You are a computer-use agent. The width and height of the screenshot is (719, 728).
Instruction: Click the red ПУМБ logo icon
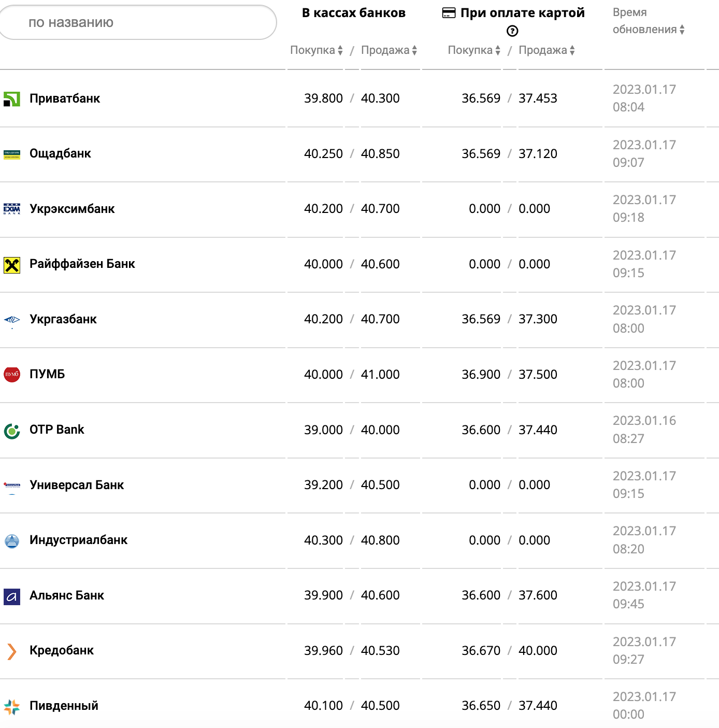(x=12, y=374)
